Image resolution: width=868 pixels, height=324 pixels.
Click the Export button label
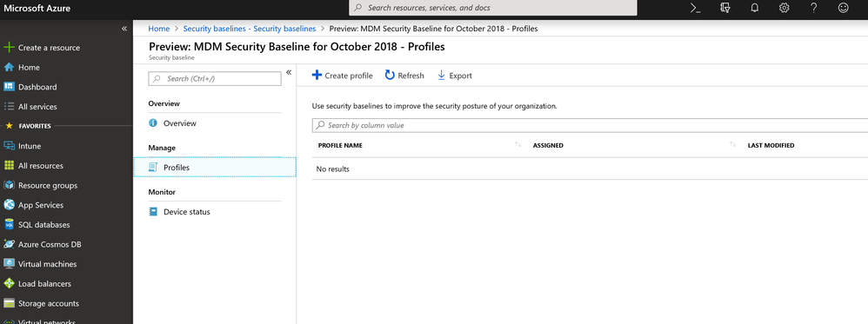coord(461,76)
